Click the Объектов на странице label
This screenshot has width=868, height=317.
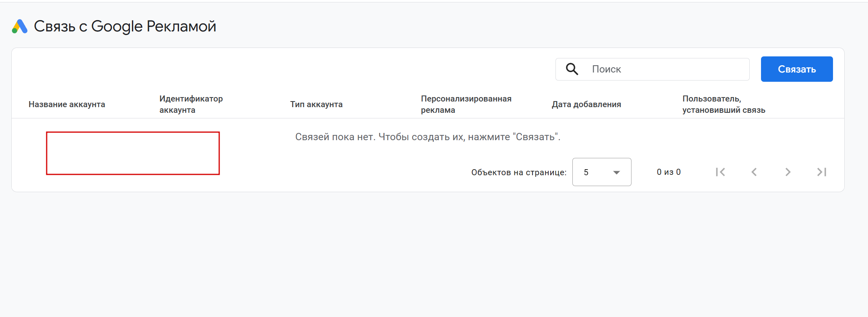(519, 172)
